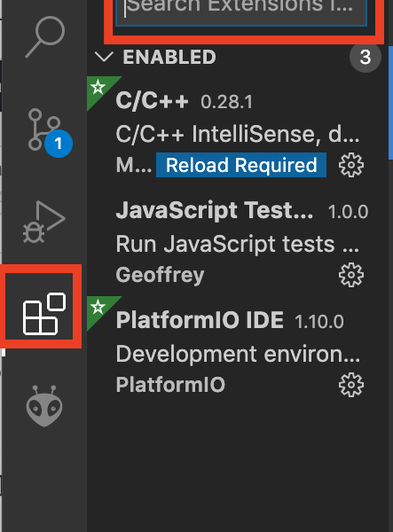Viewport: 393px width, 532px height.
Task: Open the Search view in activity bar
Action: pyautogui.click(x=45, y=36)
